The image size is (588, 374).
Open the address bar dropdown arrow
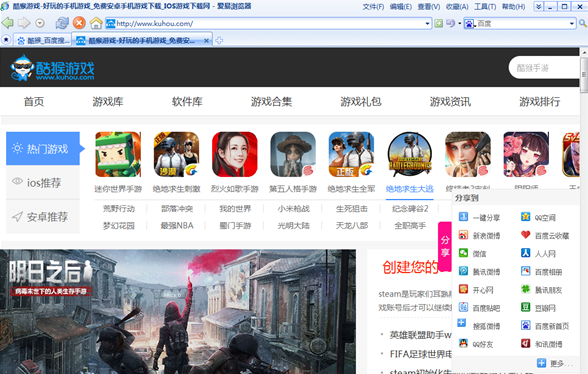(x=428, y=24)
